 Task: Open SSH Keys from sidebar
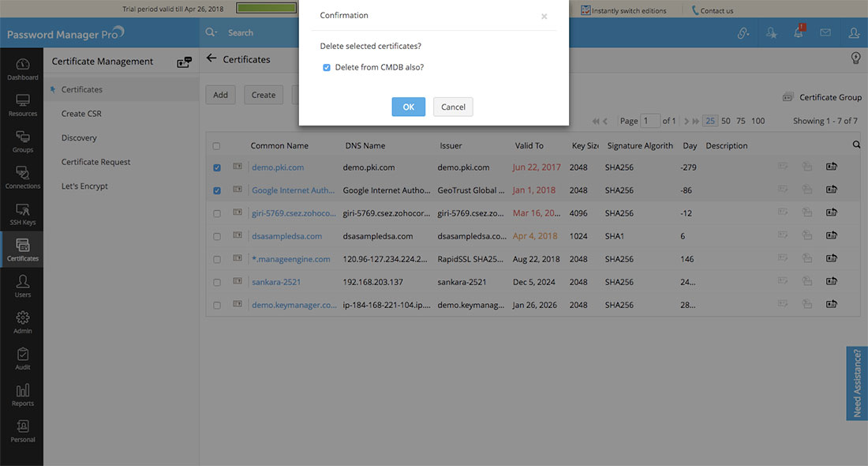click(22, 214)
